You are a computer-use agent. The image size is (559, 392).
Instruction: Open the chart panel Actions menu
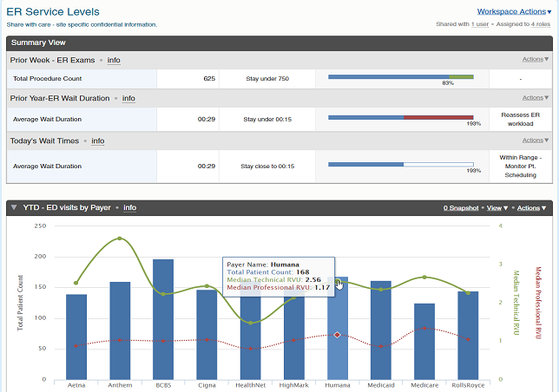point(529,208)
